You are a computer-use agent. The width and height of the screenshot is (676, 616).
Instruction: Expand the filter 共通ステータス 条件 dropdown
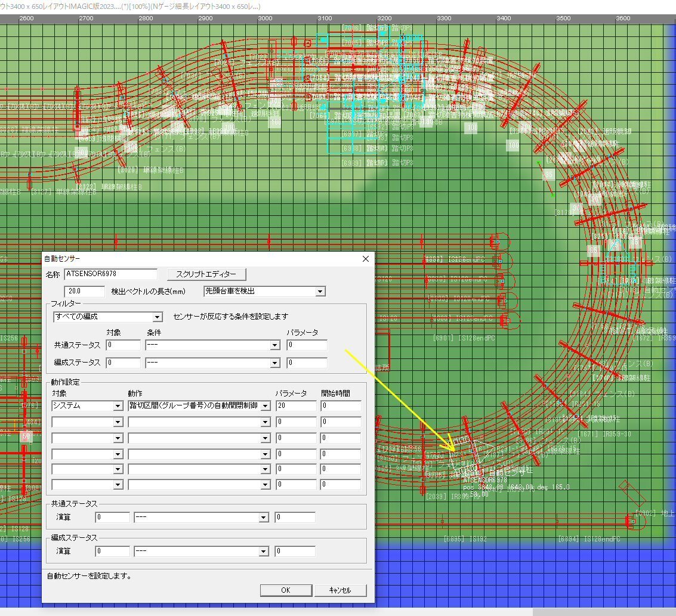point(274,345)
